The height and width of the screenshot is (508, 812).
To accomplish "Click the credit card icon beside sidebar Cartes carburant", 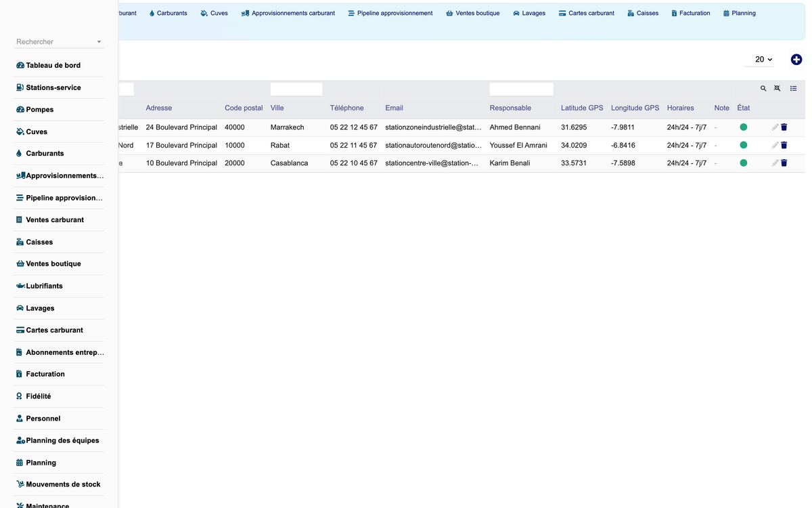I will (x=20, y=330).
